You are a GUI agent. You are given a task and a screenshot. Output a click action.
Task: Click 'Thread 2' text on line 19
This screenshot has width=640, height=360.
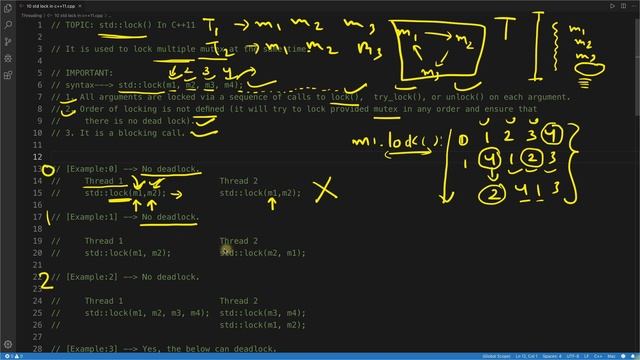point(239,241)
